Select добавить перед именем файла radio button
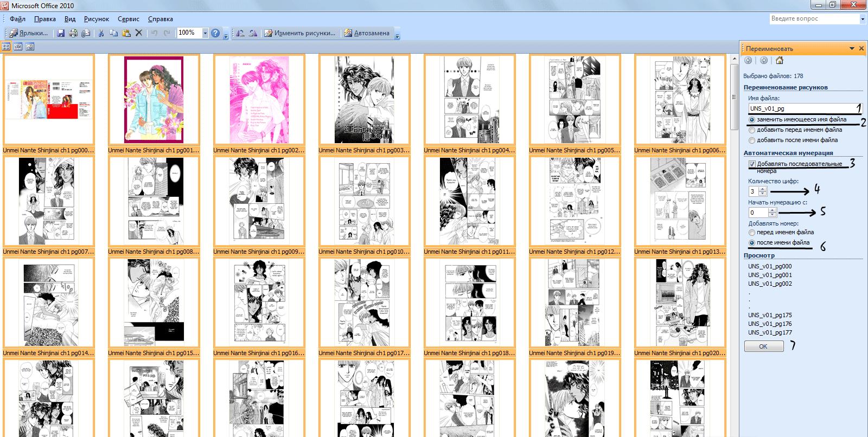This screenshot has width=868, height=437. coord(752,130)
